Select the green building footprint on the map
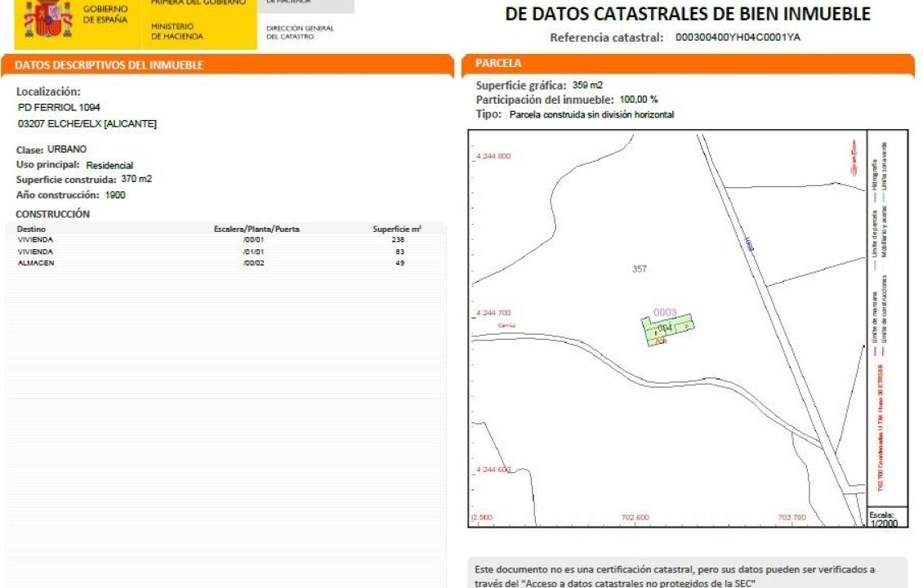Screen dimensions: 923x588 point(667,330)
